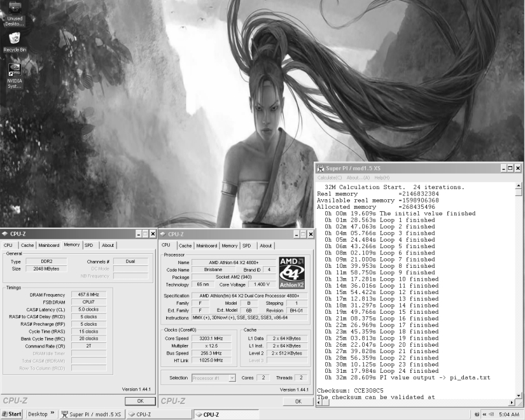Image resolution: width=525 pixels, height=420 pixels.
Task: Click the AMD Athlon X2 logo
Action: (x=291, y=273)
